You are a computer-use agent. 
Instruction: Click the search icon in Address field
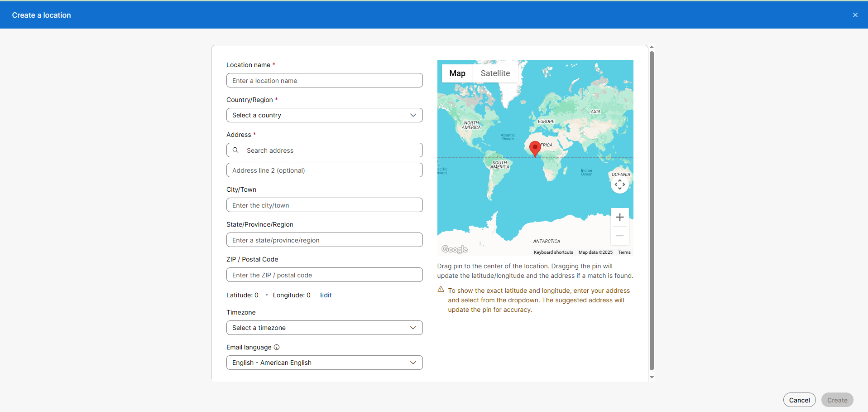pyautogui.click(x=235, y=150)
